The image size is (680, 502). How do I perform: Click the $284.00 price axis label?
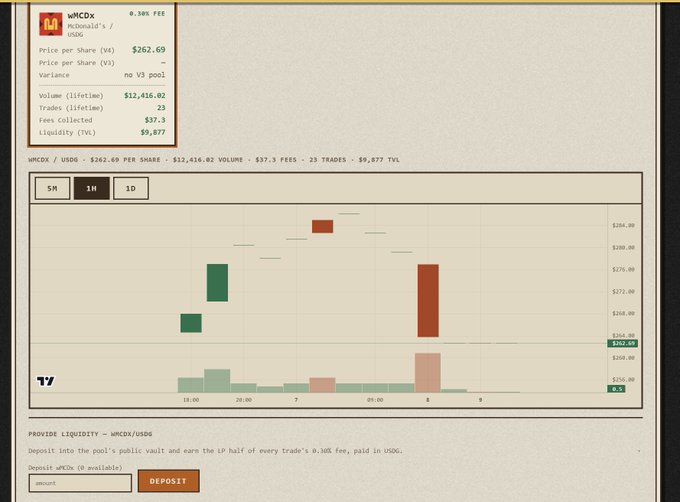coord(623,225)
